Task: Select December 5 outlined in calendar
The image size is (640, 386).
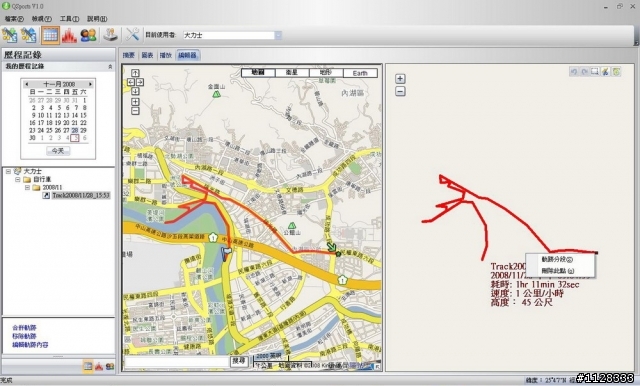Action: (x=75, y=138)
